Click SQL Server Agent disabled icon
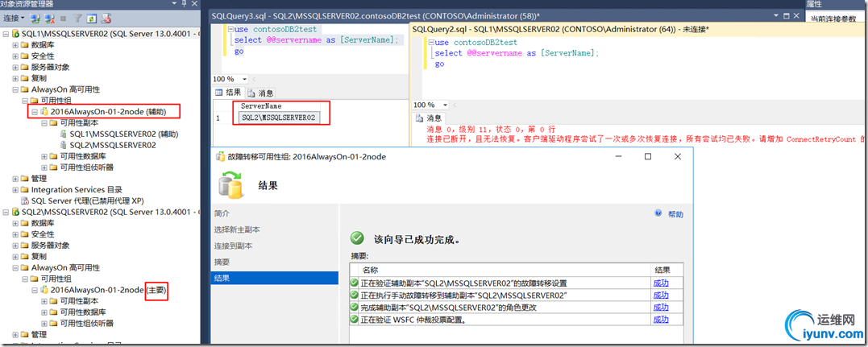Image resolution: width=868 pixels, height=347 pixels. point(24,201)
